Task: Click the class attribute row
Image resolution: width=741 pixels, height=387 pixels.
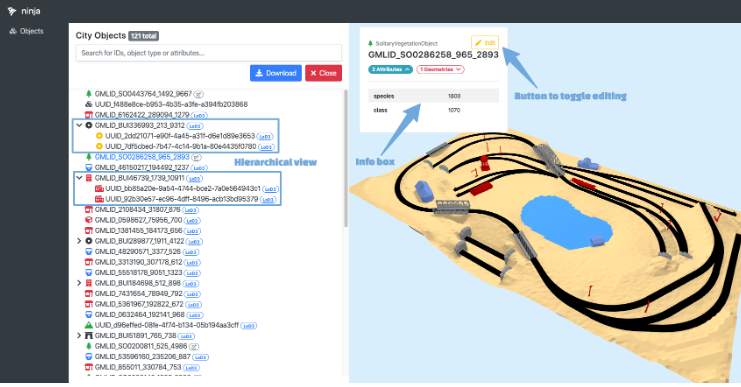Action: point(433,110)
